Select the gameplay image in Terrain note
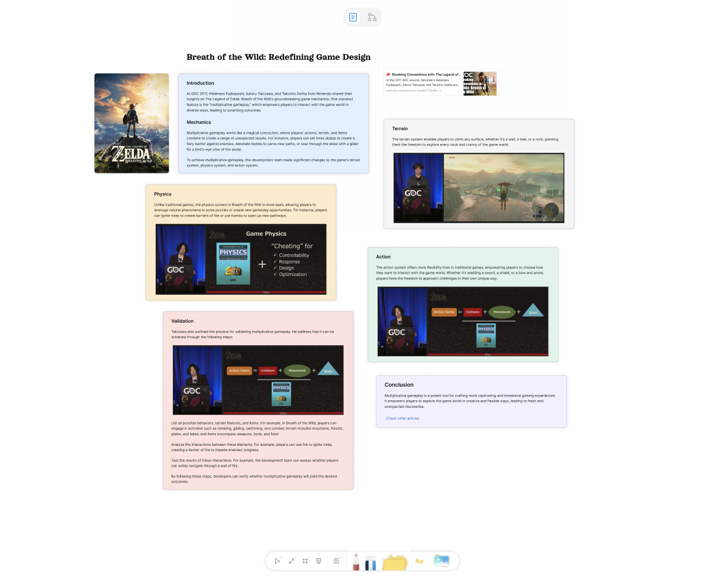This screenshot has height=579, width=728. coord(479,188)
